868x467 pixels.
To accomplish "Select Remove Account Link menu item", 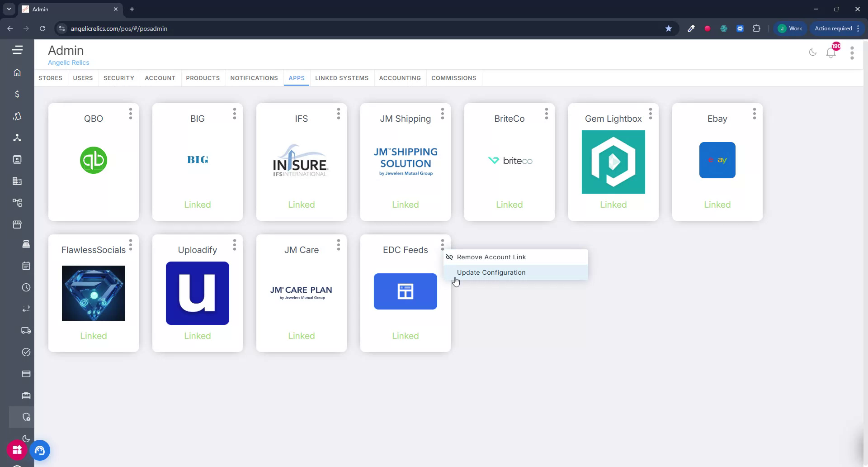I will [516, 257].
